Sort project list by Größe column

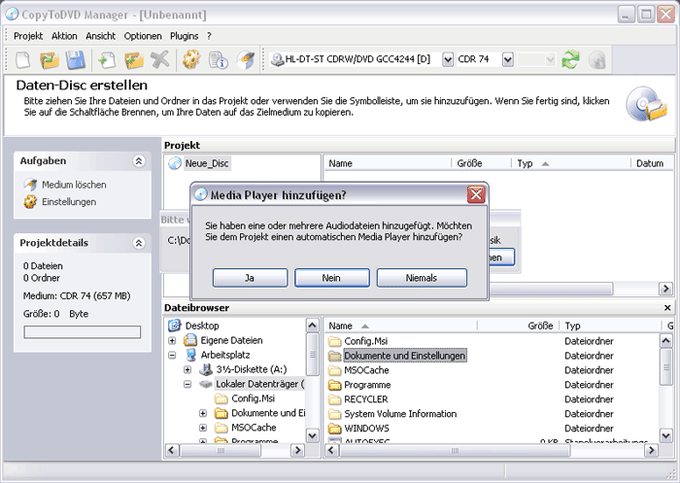[481, 163]
